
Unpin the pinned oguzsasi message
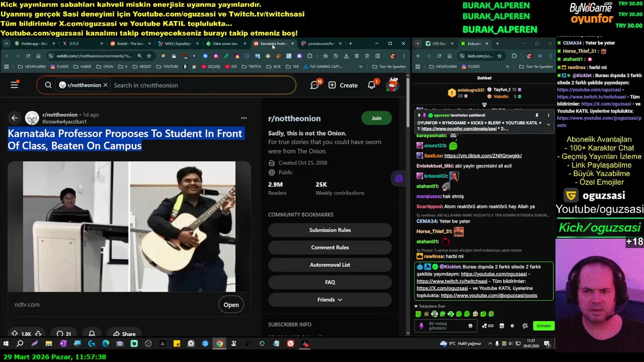pyautogui.click(x=537, y=116)
